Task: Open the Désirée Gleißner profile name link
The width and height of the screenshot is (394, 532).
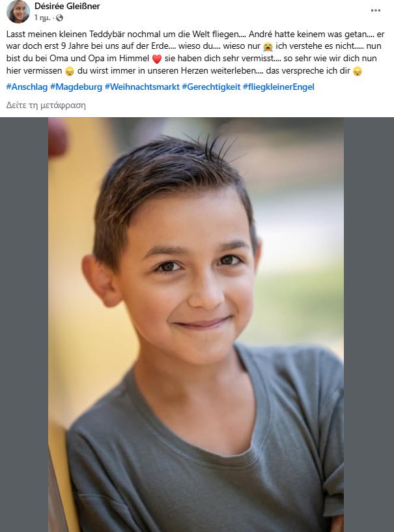Action: [x=67, y=6]
